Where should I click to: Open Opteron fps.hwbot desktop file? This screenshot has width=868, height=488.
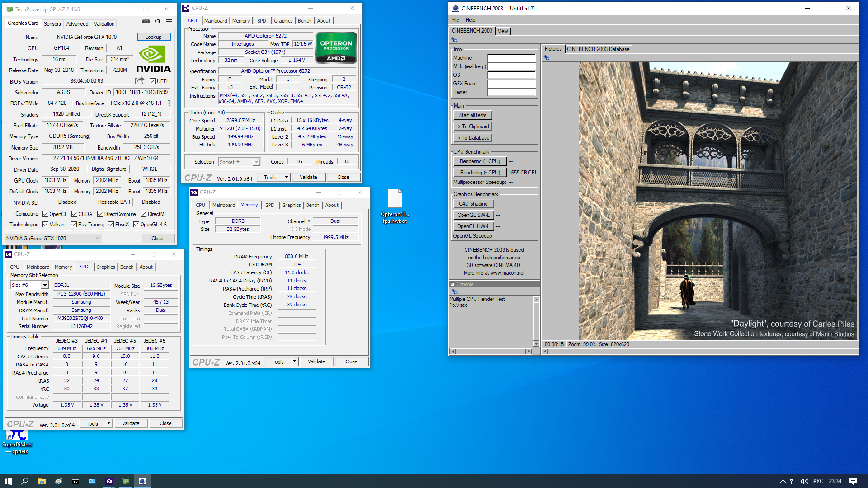pos(395,206)
